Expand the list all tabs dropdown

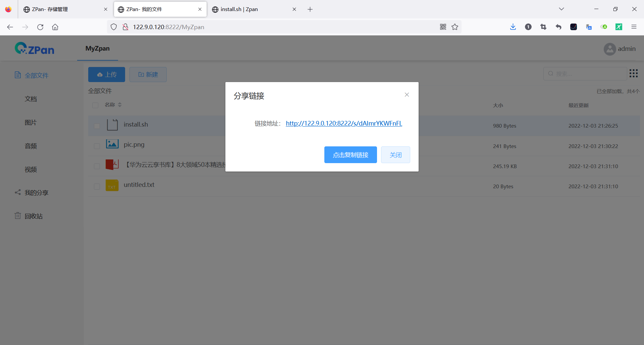click(561, 9)
